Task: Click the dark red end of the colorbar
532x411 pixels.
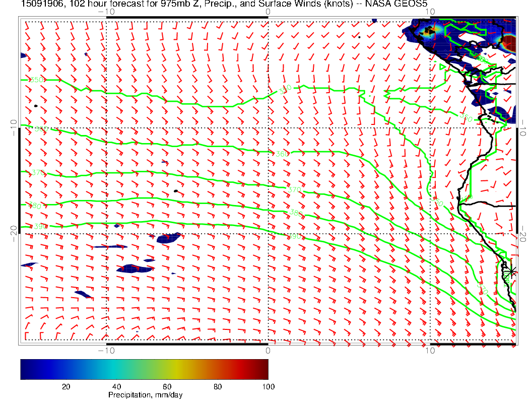Action: 264,369
